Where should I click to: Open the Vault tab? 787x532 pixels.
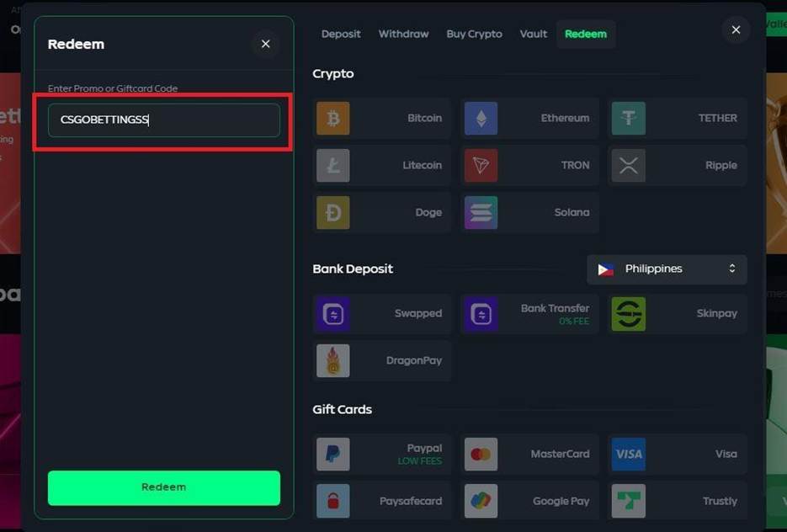[x=533, y=35]
